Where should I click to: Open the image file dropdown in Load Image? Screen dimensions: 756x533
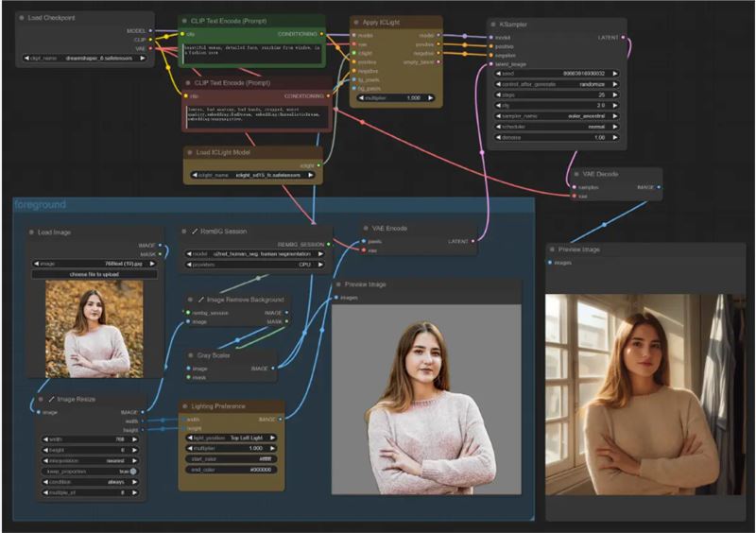pos(94,264)
